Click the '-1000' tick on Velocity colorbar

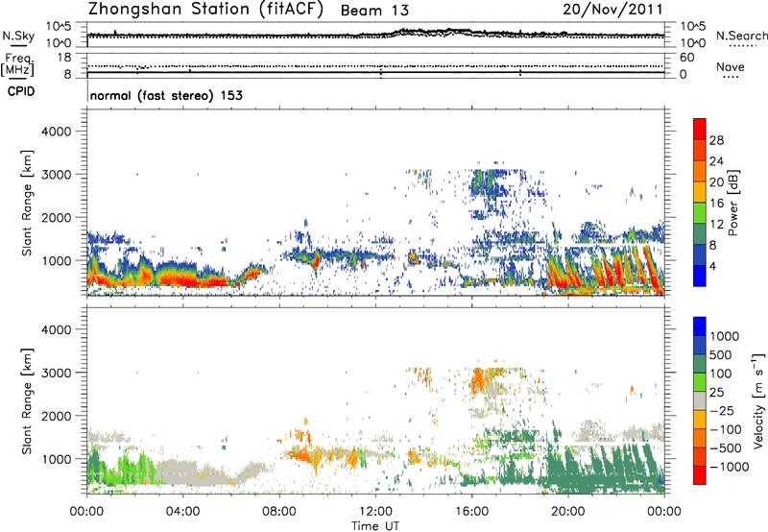[729, 467]
